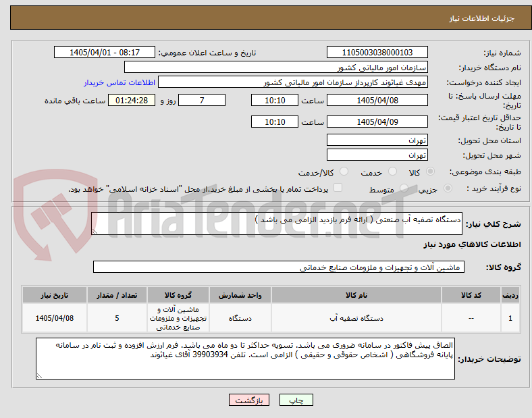532x418 pixels.
Task: Choose the متوسط purchase type radio
Action: coord(404,188)
